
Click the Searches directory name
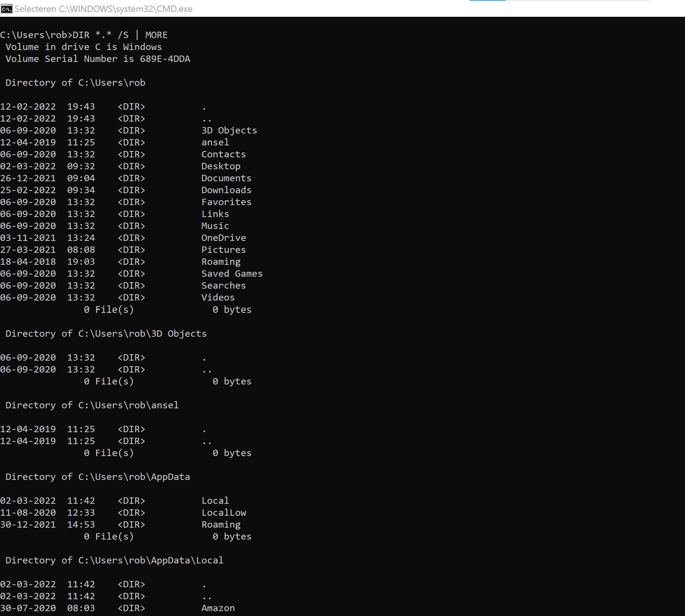pyautogui.click(x=223, y=286)
